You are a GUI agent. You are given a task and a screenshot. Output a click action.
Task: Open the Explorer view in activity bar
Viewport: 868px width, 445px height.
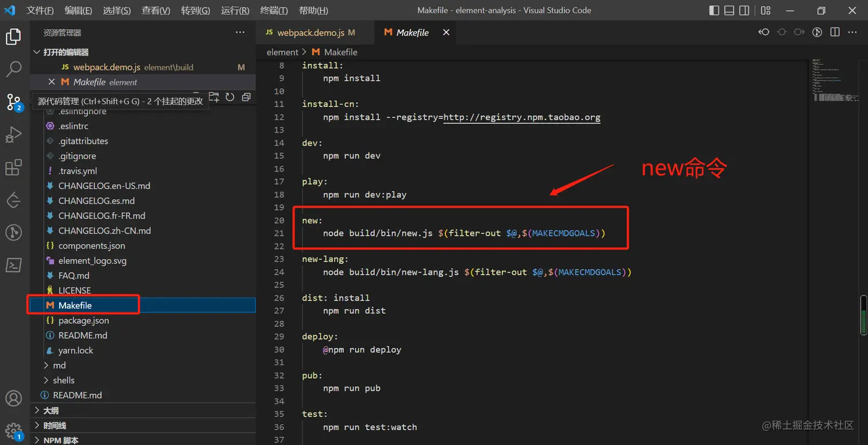13,37
